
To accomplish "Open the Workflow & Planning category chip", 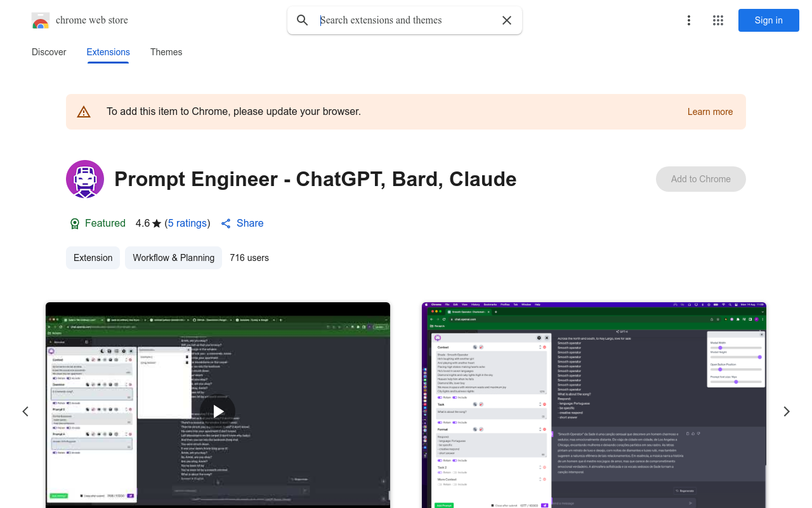I will (173, 258).
